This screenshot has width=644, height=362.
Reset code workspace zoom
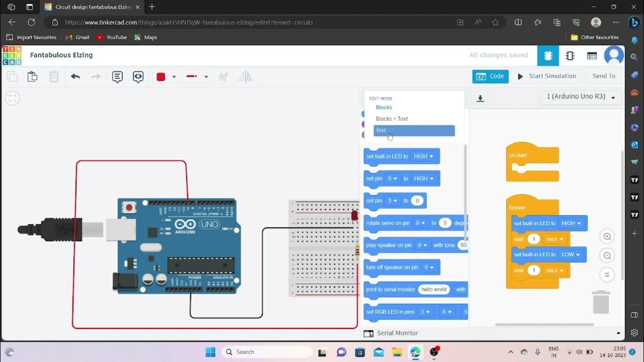tap(607, 275)
